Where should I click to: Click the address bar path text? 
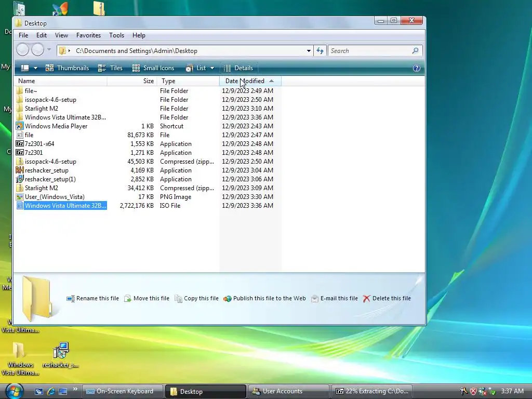(137, 51)
